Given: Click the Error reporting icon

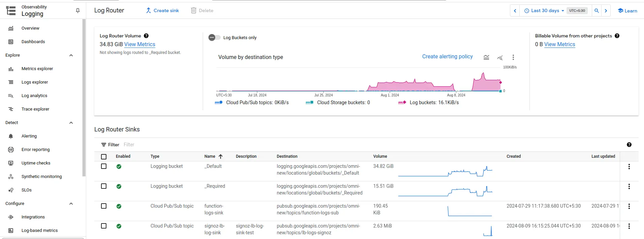Looking at the screenshot, I should pyautogui.click(x=11, y=150).
